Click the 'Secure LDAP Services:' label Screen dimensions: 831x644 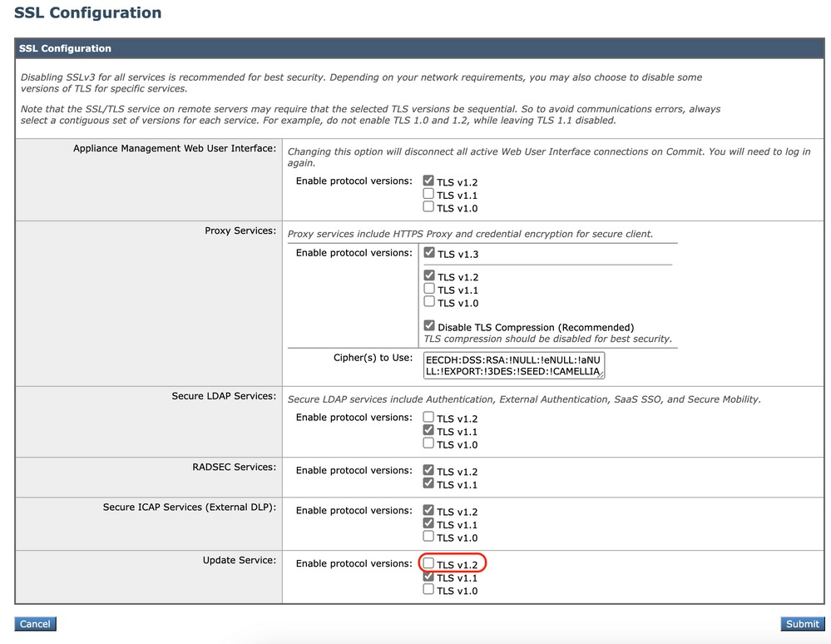coord(224,396)
